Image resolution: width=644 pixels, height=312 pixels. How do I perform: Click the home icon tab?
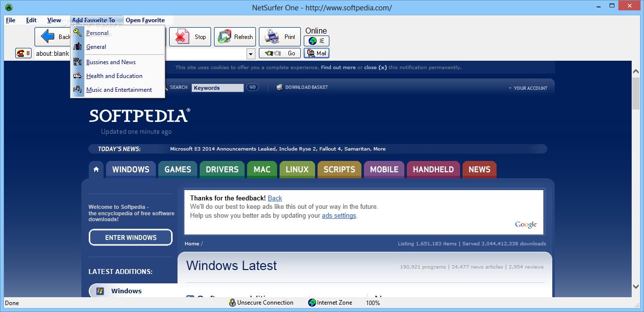[96, 169]
